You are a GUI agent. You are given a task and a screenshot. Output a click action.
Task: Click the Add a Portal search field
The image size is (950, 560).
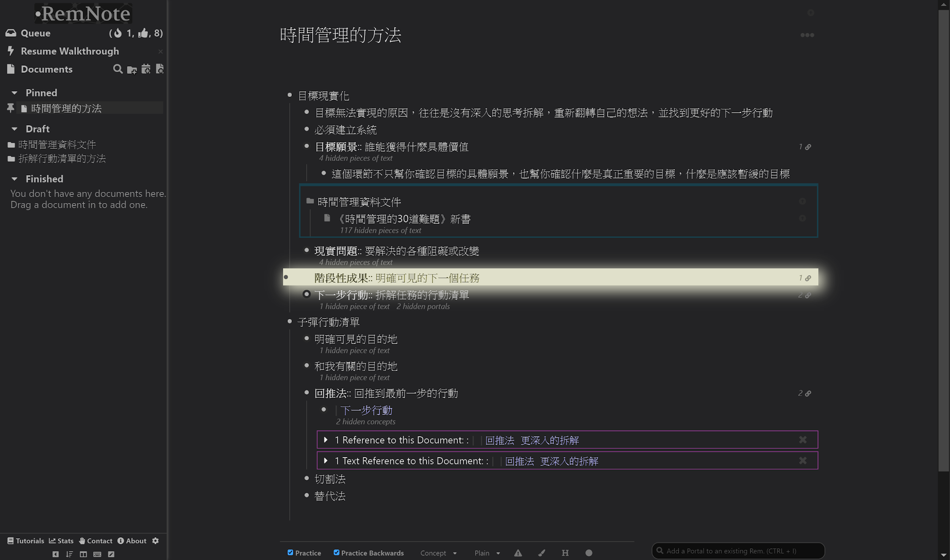[738, 551]
